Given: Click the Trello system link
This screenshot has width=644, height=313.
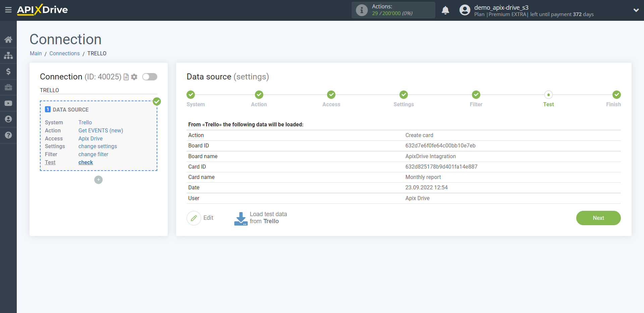Looking at the screenshot, I should point(85,122).
